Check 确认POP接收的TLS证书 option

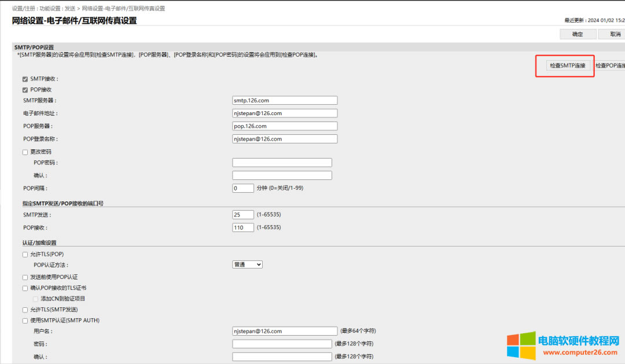[25, 288]
